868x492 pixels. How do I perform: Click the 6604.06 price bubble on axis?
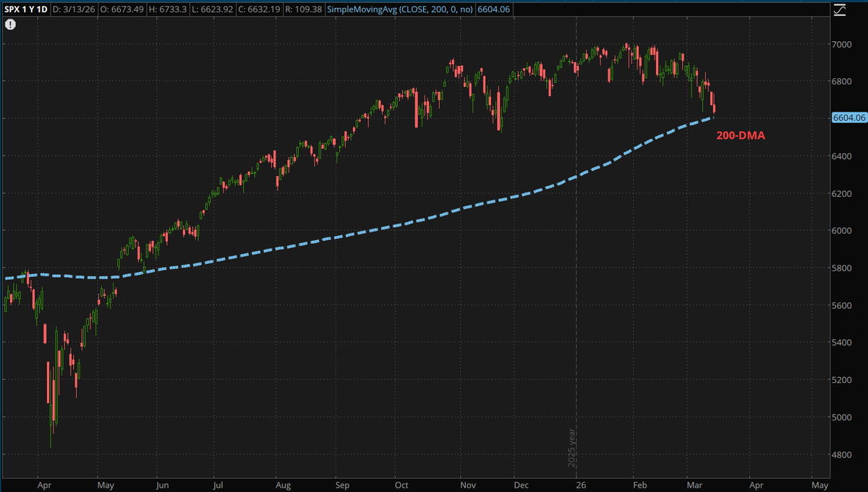(x=848, y=116)
